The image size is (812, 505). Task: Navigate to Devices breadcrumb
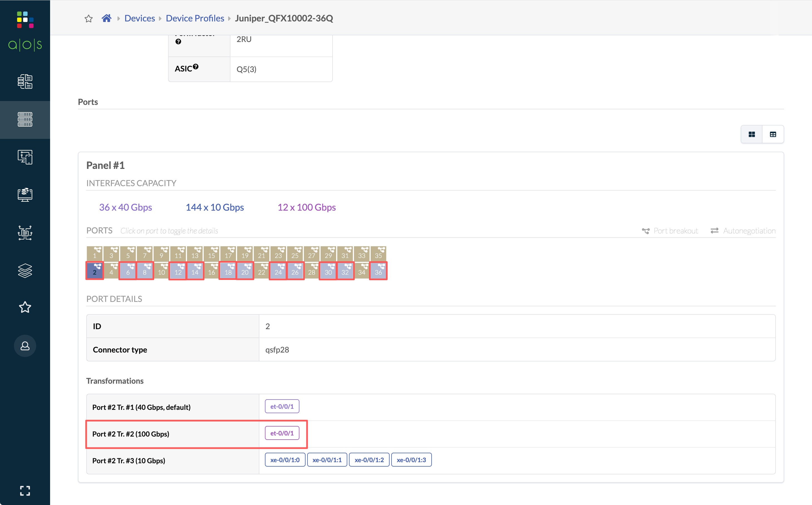[x=140, y=18]
